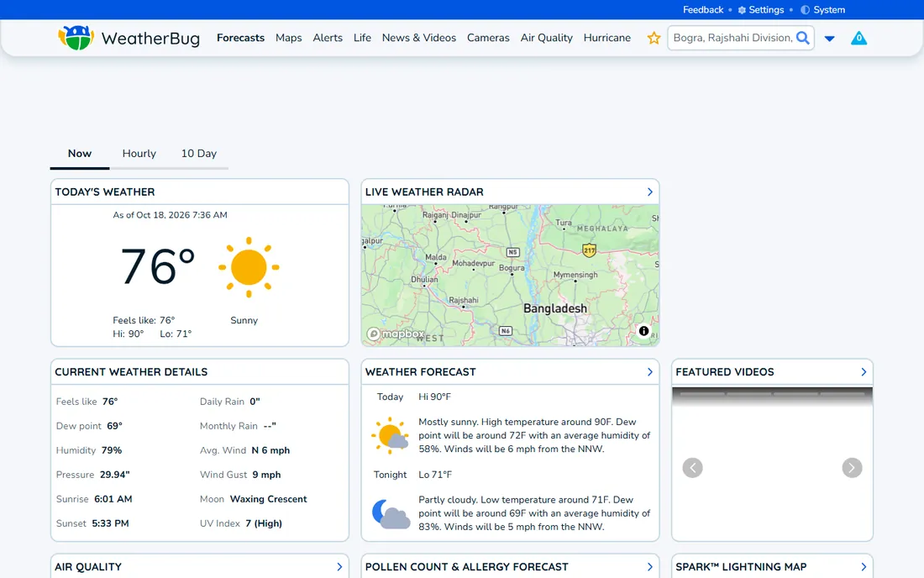Screen dimensions: 924x578
Task: Expand Weather Forecast chevron
Action: coord(649,372)
